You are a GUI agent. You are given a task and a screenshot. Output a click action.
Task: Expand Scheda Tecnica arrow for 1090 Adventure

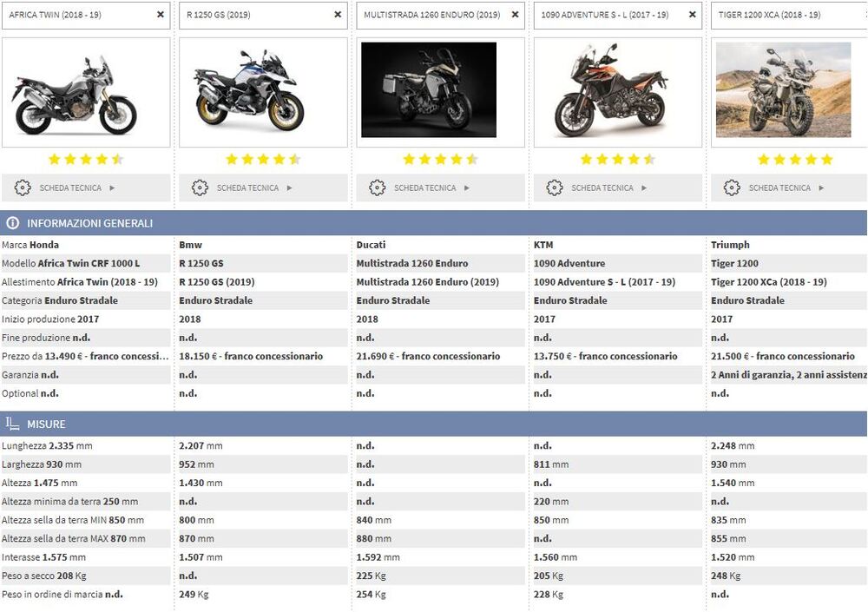(x=644, y=188)
